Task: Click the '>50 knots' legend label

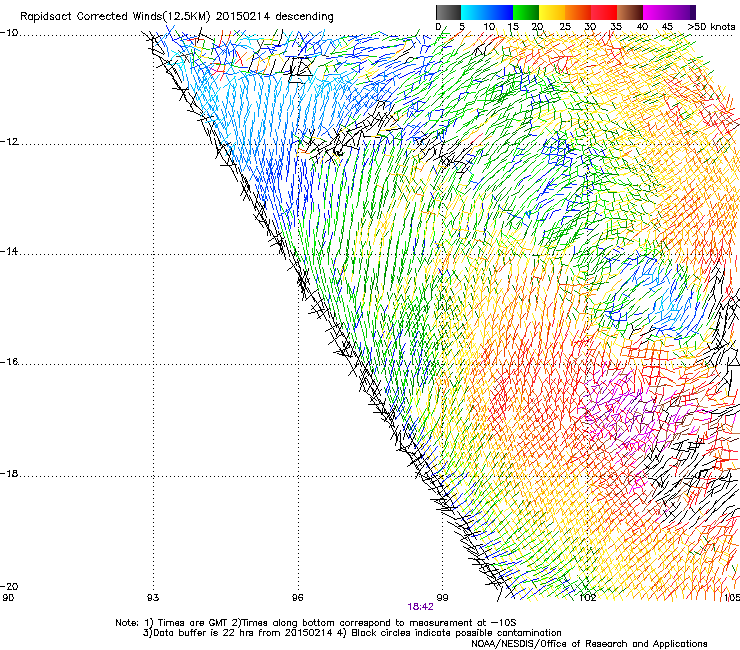Action: pyautogui.click(x=712, y=27)
